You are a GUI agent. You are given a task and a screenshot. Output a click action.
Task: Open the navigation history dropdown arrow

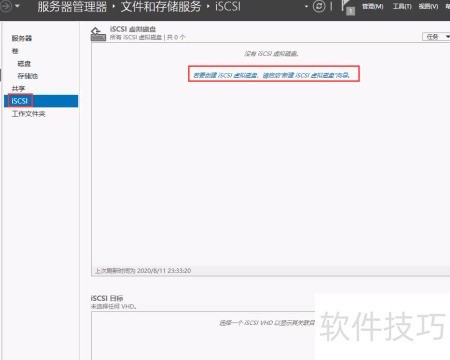pos(17,6)
